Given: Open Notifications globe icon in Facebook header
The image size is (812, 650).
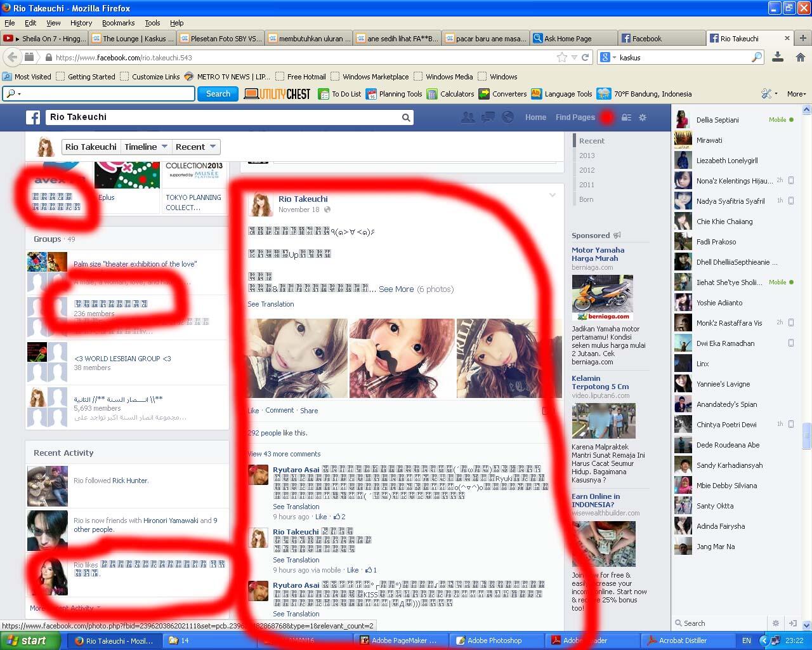Looking at the screenshot, I should click(x=507, y=117).
